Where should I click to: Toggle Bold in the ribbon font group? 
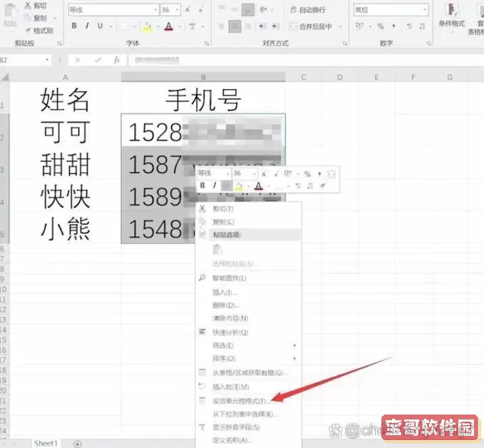pyautogui.click(x=74, y=26)
